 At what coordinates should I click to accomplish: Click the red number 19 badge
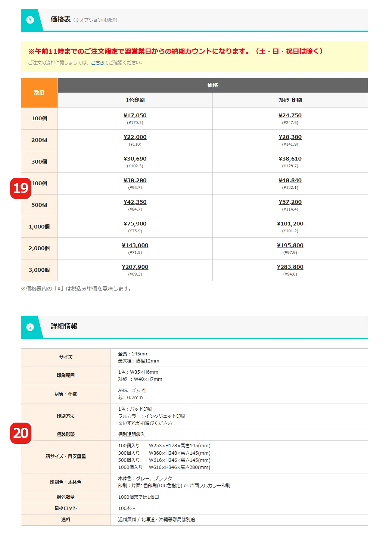(x=21, y=188)
